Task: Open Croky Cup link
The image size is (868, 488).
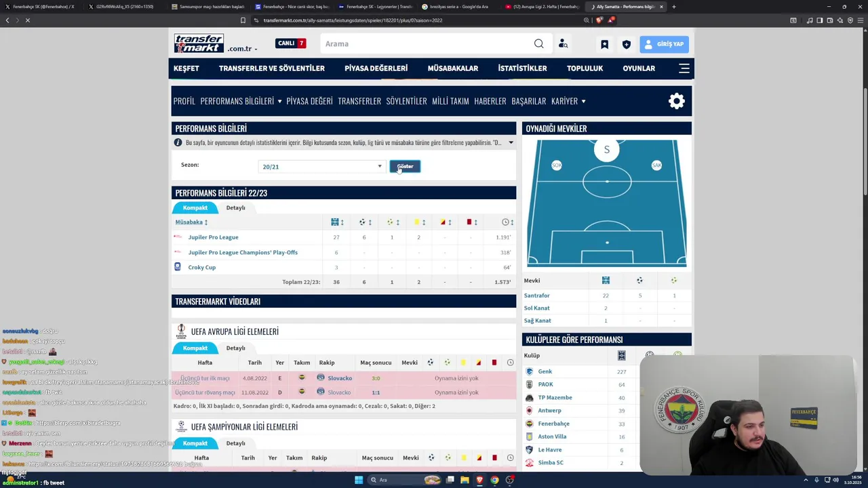Action: point(201,267)
